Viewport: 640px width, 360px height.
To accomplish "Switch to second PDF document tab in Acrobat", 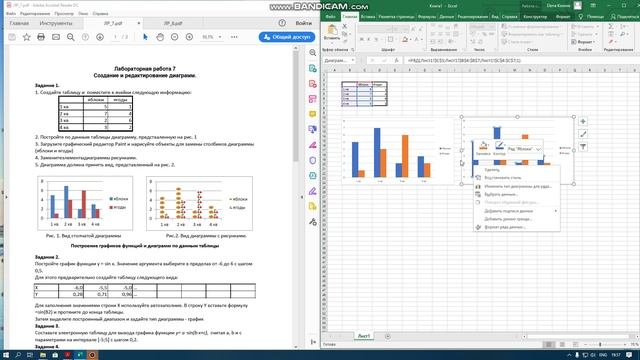I will pos(173,23).
